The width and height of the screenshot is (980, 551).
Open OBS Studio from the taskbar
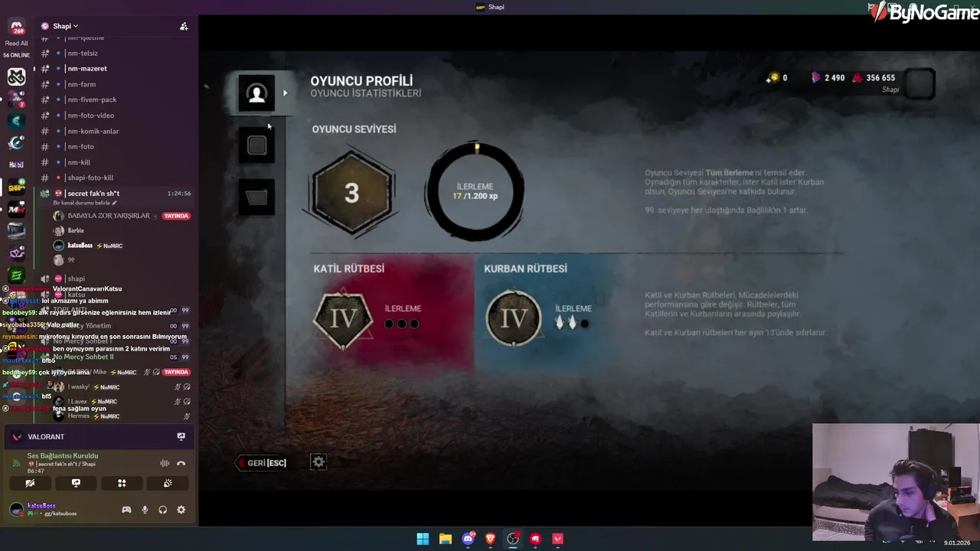point(513,539)
